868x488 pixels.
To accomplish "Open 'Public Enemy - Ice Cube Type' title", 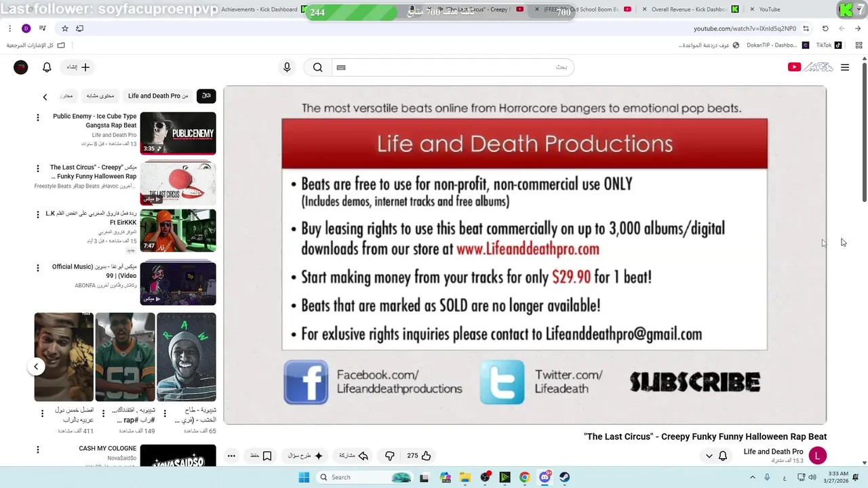I will pos(95,121).
